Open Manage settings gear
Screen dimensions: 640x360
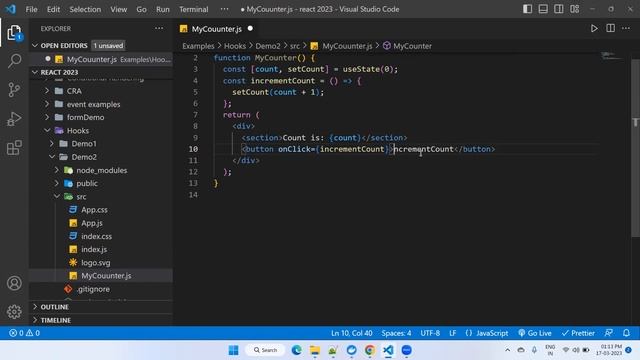pos(14,312)
